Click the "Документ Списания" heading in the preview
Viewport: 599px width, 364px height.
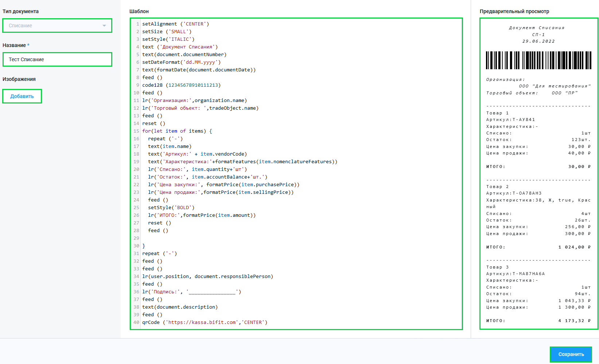point(537,28)
